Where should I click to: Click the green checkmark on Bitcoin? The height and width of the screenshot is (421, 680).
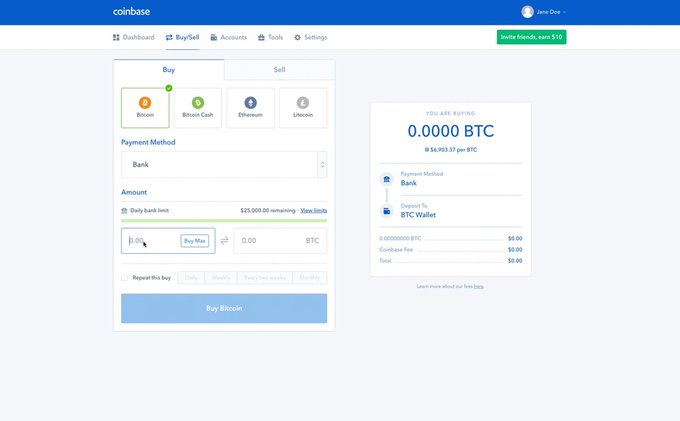[x=169, y=88]
